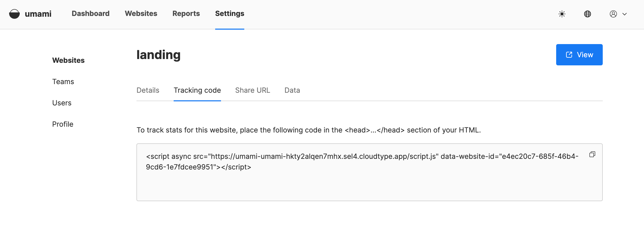Select Settings in the top navigation
This screenshot has width=644, height=228.
click(x=230, y=13)
